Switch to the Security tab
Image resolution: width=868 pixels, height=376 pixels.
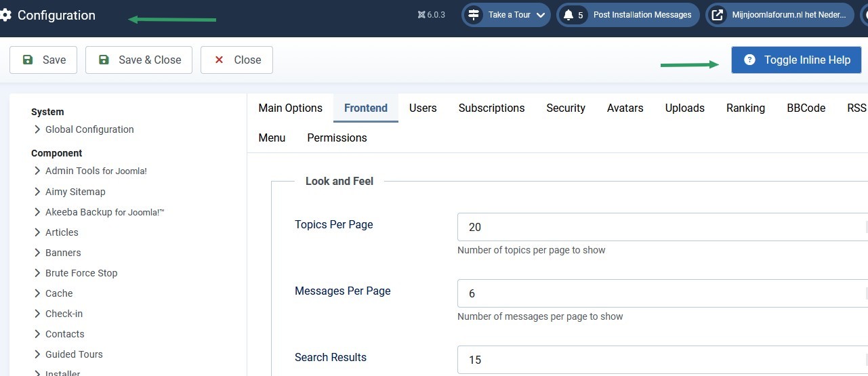566,108
